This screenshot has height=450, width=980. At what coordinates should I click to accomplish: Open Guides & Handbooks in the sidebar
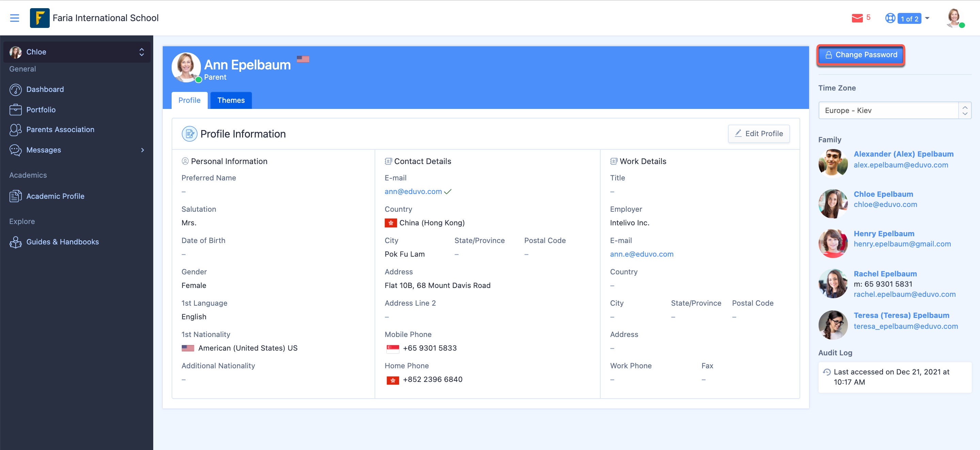click(62, 242)
